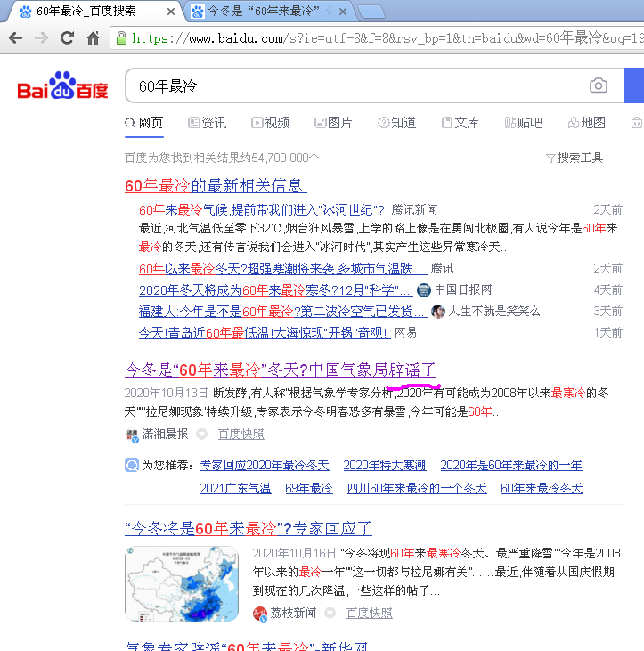The width and height of the screenshot is (644, 651).
Task: Click the Baidu logo
Action: 62,85
